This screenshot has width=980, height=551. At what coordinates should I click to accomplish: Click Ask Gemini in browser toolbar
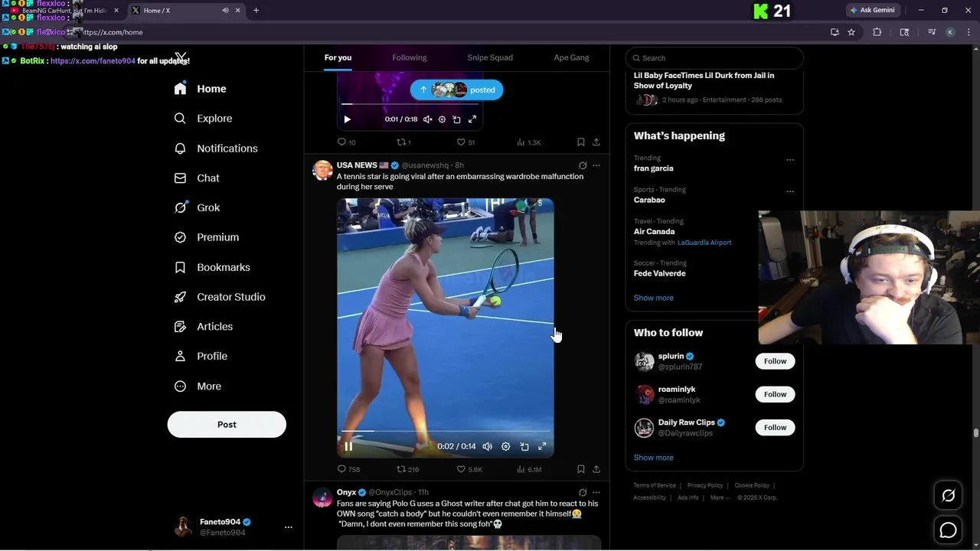[x=872, y=10]
